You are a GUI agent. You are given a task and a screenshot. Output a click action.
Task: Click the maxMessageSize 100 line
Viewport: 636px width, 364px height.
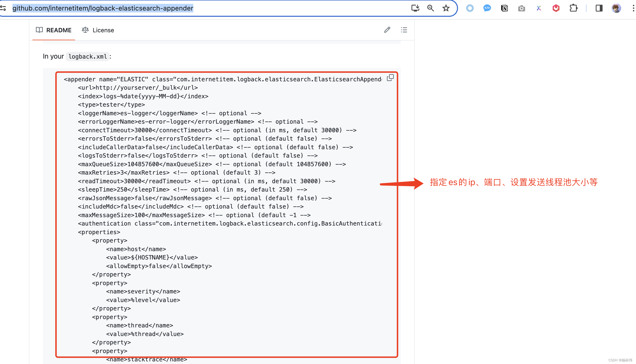194,215
